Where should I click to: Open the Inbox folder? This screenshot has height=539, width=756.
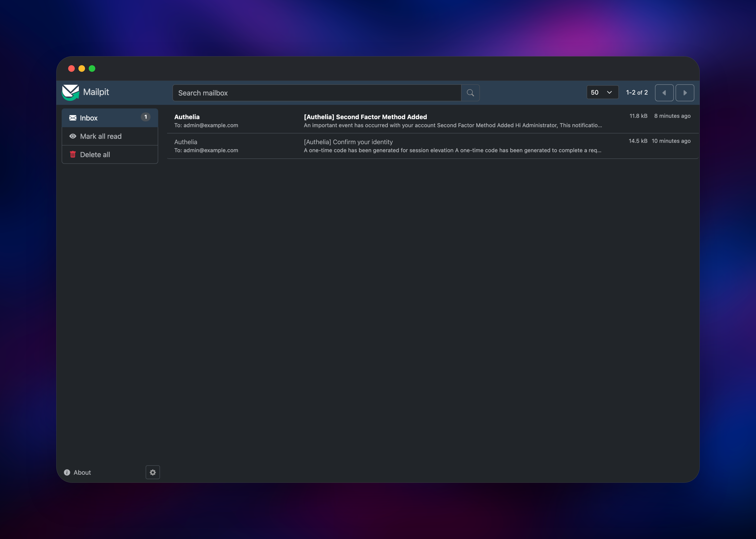pos(110,118)
